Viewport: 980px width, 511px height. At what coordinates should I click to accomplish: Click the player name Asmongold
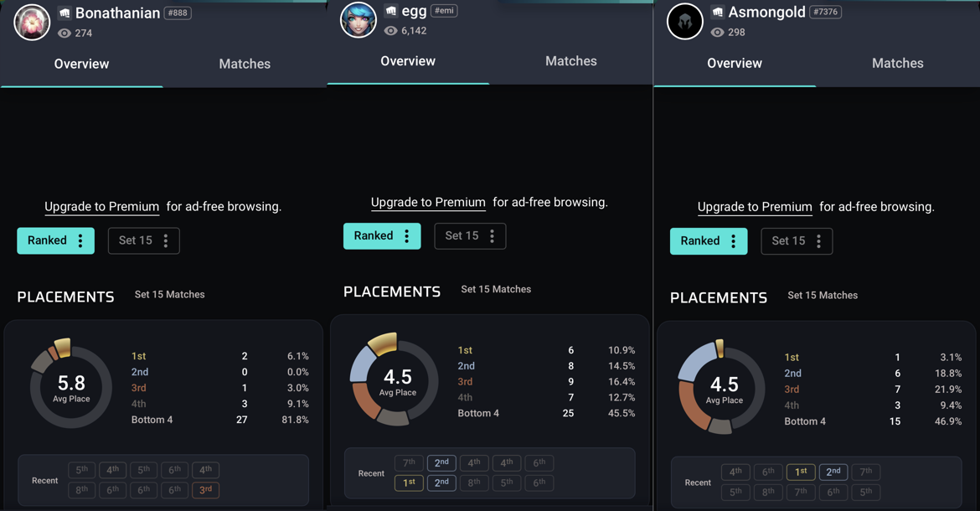767,12
